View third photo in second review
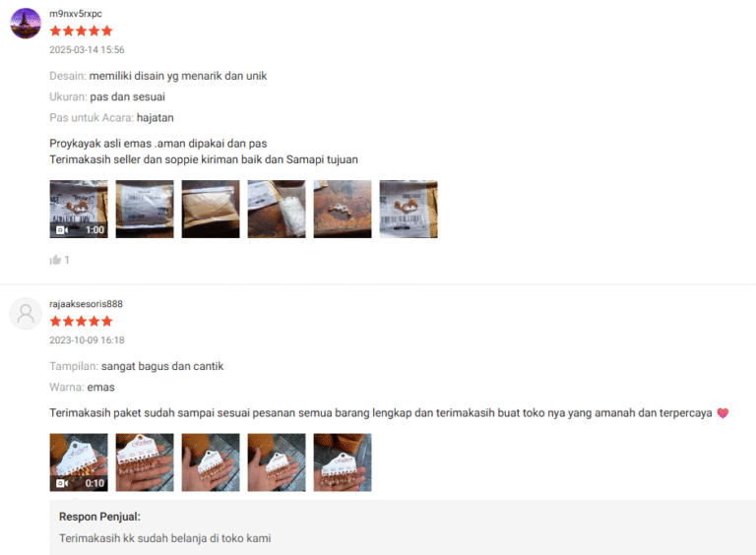 (211, 462)
